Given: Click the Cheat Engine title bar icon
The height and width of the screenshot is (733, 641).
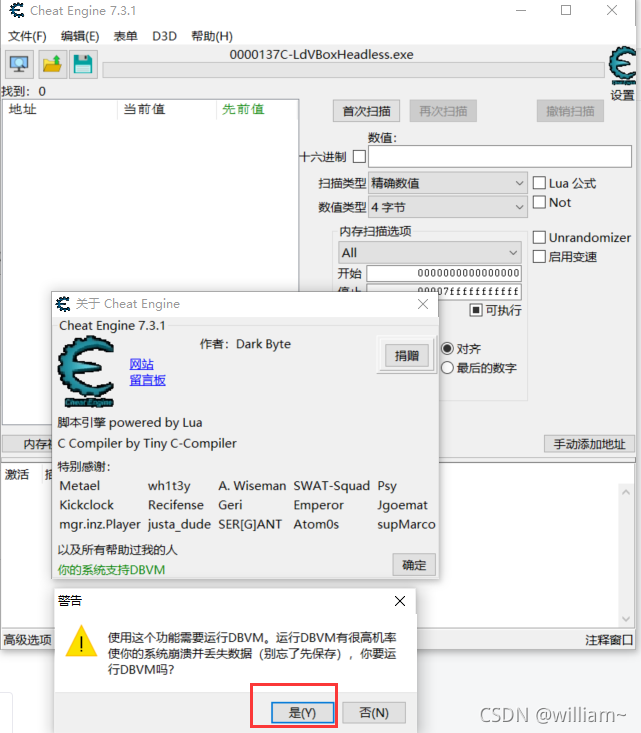Looking at the screenshot, I should coord(17,10).
